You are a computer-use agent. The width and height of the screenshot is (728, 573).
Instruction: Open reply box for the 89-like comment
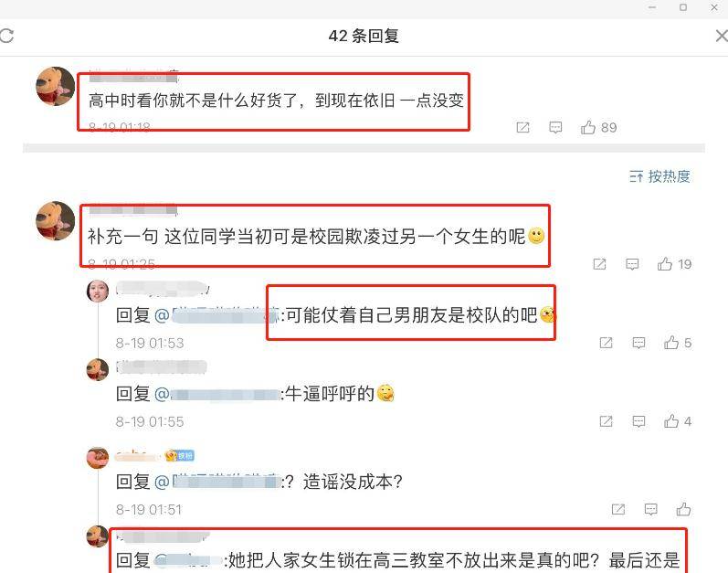[x=555, y=127]
